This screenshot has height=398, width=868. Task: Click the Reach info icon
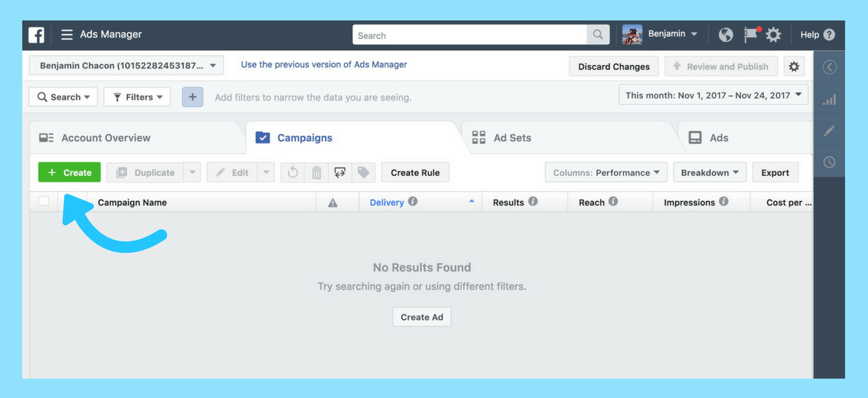(613, 202)
